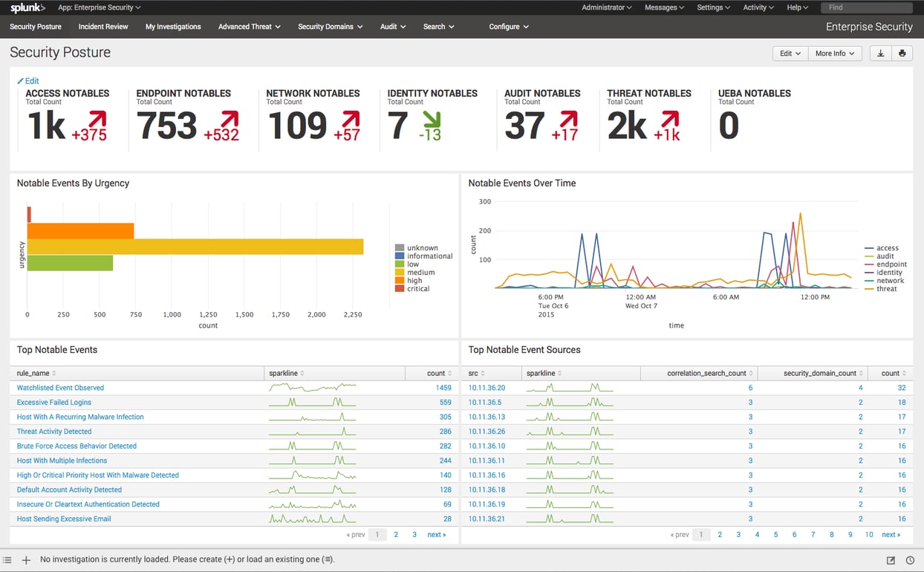The width and height of the screenshot is (924, 572).
Task: Expand the Security Domains menu
Action: [330, 26]
